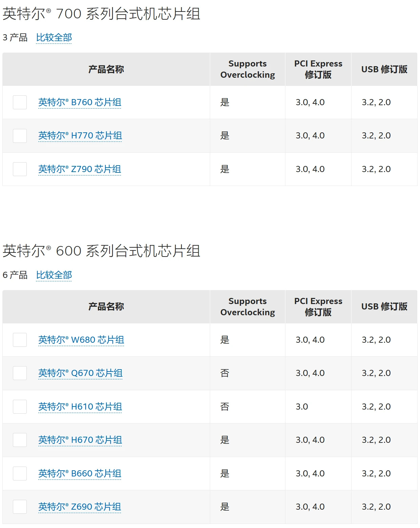Open the 英特尔 H610 芯片组 link
This screenshot has height=528, width=420.
80,407
